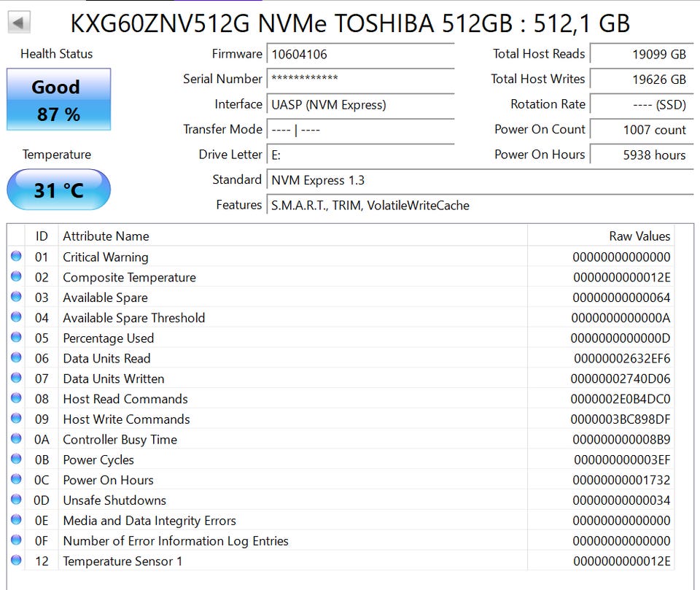Click the Power On Hours value box
This screenshot has width=700, height=590.
click(641, 155)
